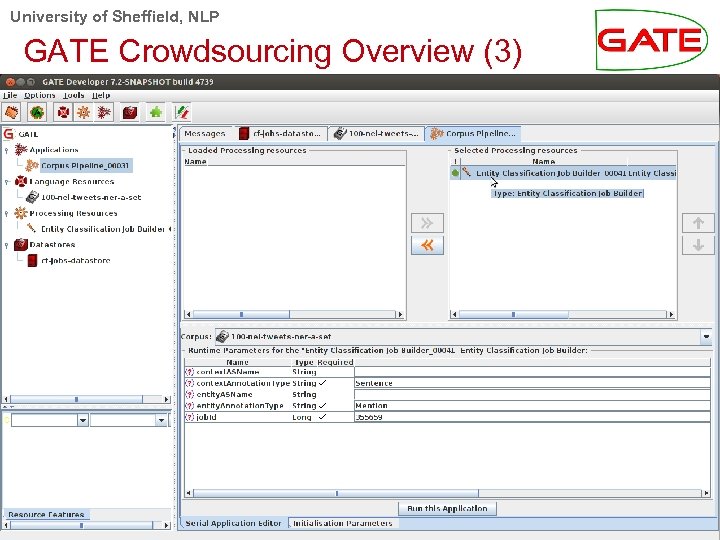Click the Loaded Processing resources horizontal scrollbar
Screen dimensions: 720x540
pos(294,315)
